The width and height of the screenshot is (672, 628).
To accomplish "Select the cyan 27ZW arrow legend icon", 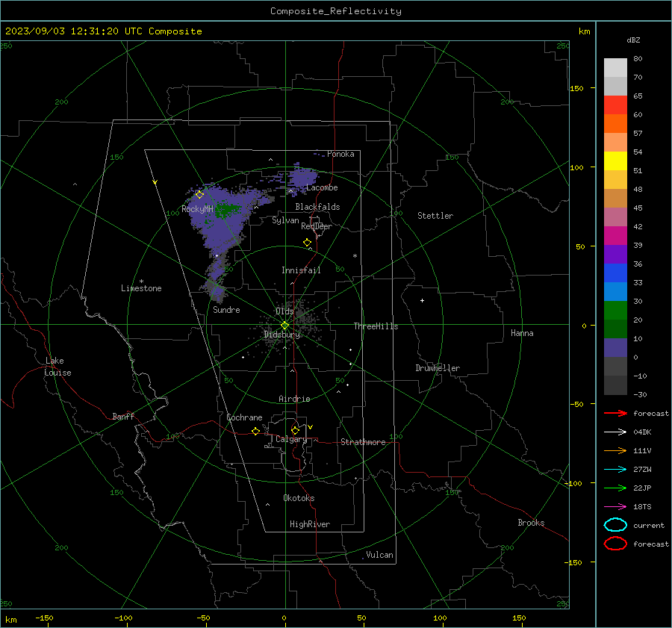I will pos(615,470).
